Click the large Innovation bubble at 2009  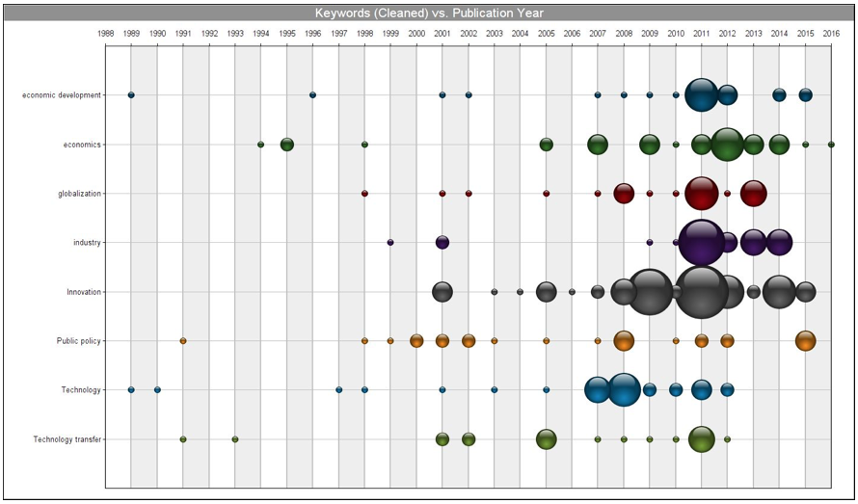[650, 292]
